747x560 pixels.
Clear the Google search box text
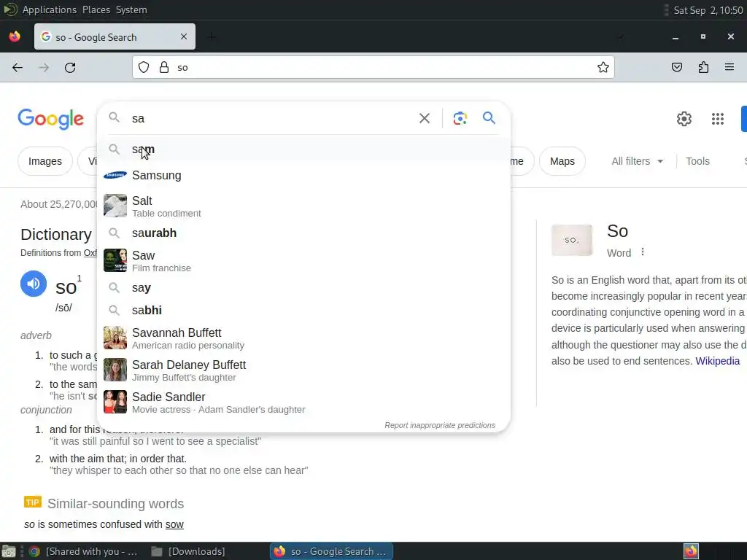point(424,118)
